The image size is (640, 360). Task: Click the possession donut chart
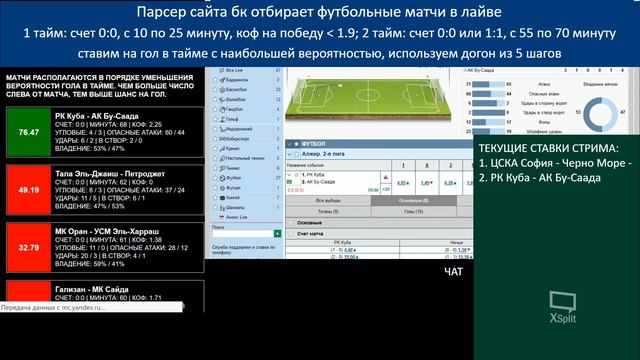[600, 114]
